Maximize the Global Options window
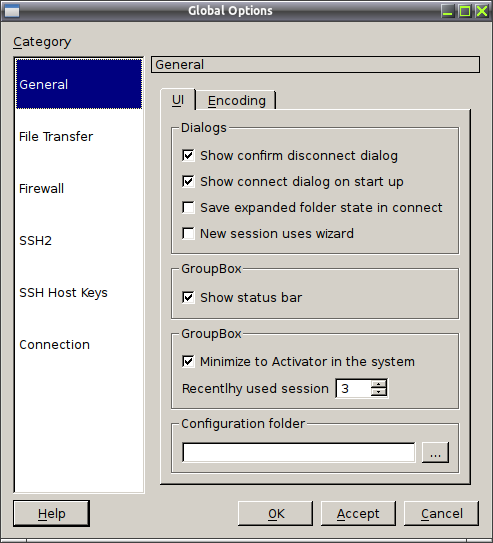 [465, 11]
